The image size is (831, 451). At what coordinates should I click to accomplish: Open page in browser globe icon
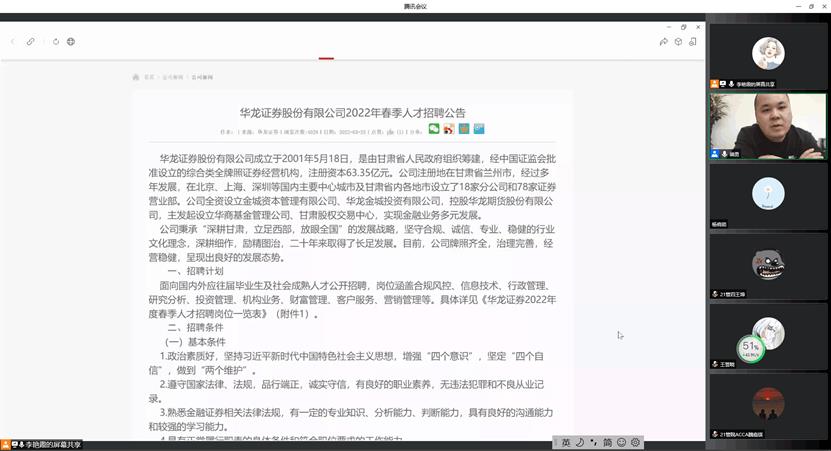pyautogui.click(x=71, y=42)
